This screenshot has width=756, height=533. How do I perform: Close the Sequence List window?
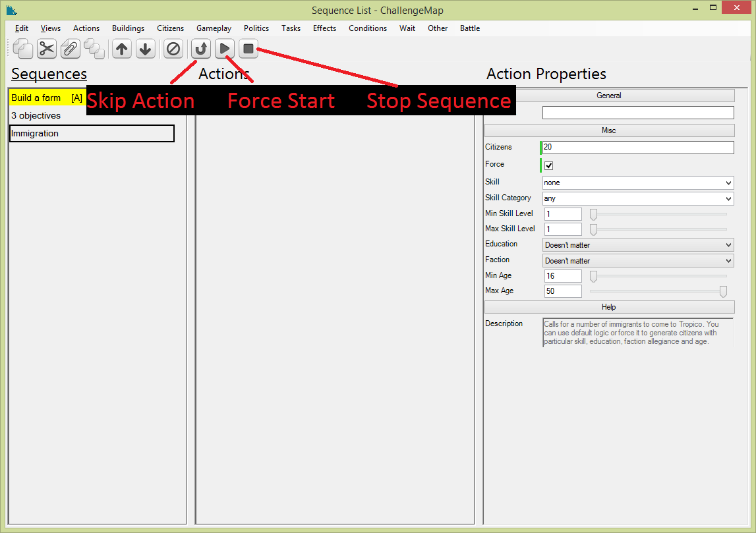[737, 8]
